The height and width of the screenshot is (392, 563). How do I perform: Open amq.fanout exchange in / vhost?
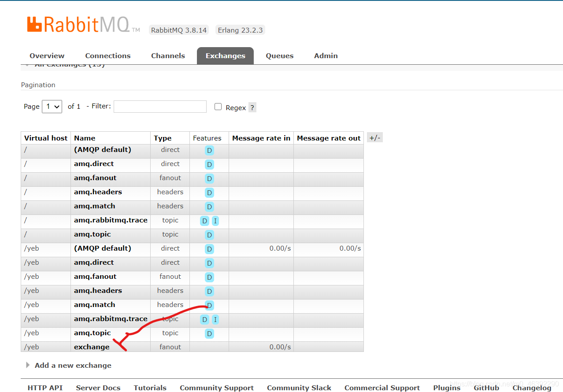pyautogui.click(x=95, y=178)
